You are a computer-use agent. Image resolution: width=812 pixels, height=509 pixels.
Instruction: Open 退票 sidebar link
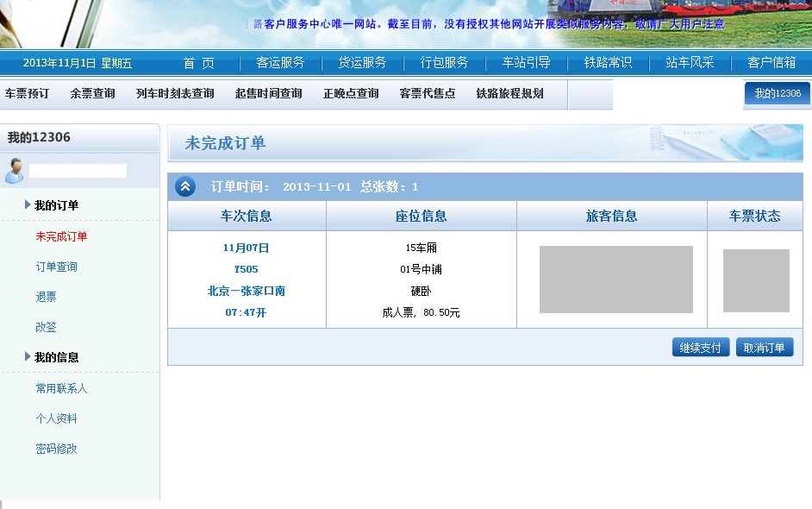(x=46, y=297)
